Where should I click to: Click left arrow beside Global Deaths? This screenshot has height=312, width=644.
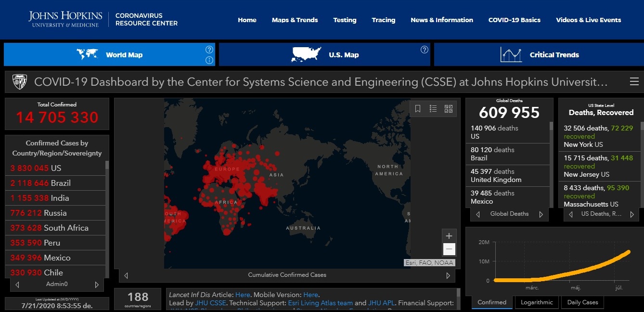click(478, 214)
